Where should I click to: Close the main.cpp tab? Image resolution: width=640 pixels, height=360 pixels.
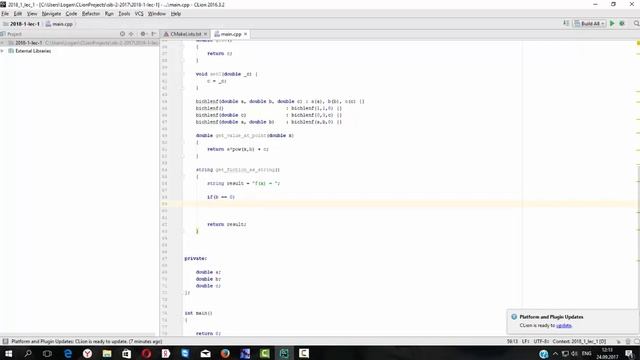tap(245, 34)
